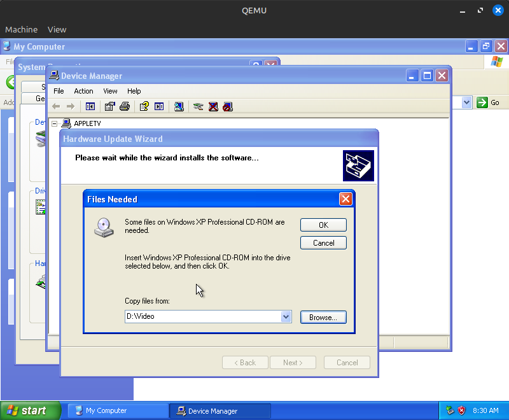Open the address bar dropdown in My Computer

(466, 102)
